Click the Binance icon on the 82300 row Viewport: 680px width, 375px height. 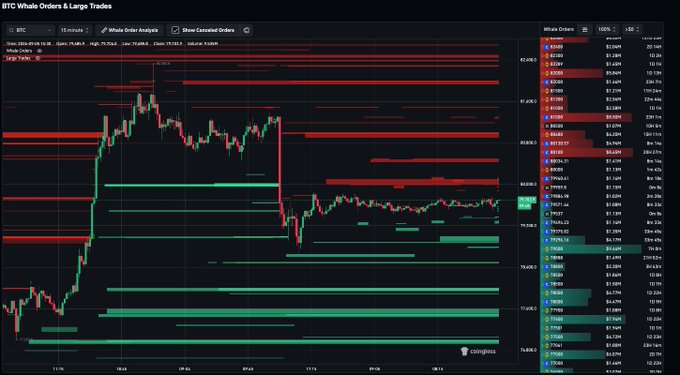coord(547,55)
